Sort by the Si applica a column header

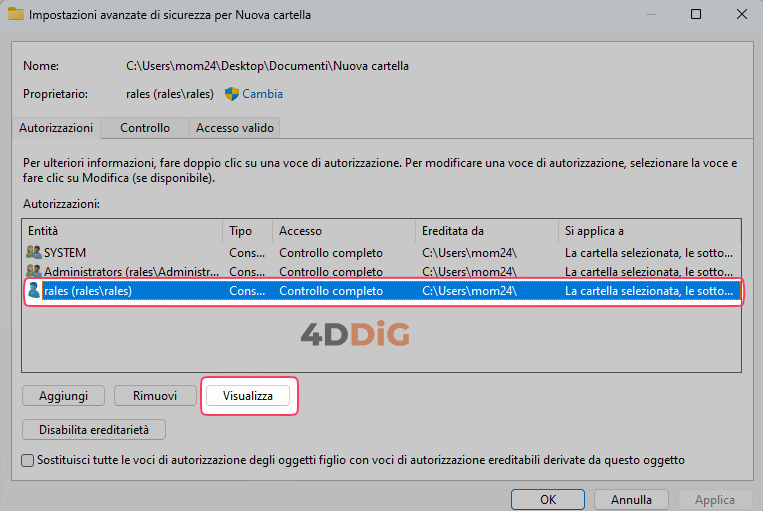tap(650, 231)
